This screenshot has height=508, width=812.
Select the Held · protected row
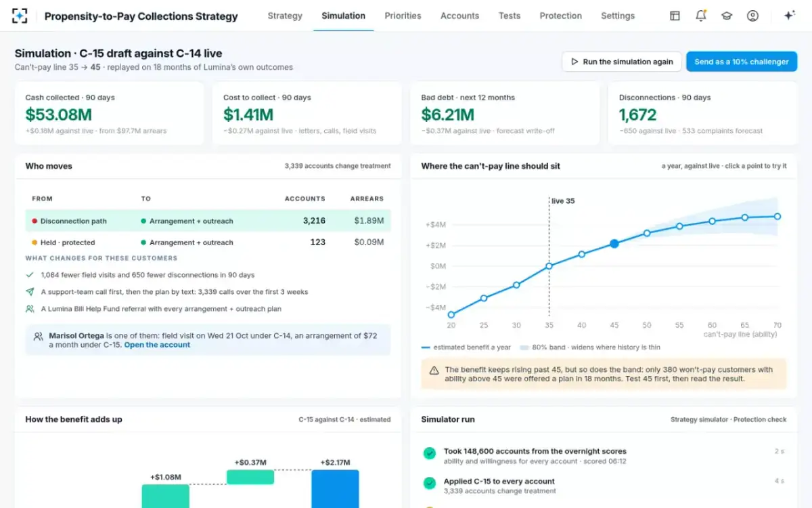pos(208,242)
